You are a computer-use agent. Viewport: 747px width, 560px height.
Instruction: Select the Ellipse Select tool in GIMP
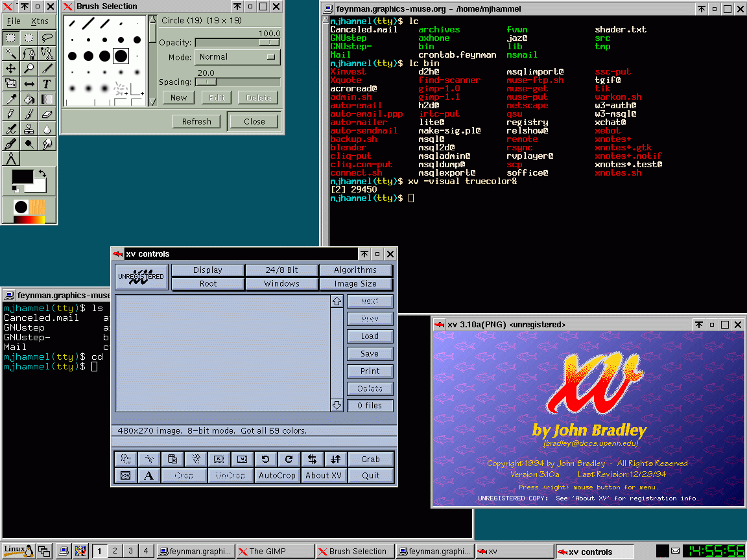coord(29,38)
